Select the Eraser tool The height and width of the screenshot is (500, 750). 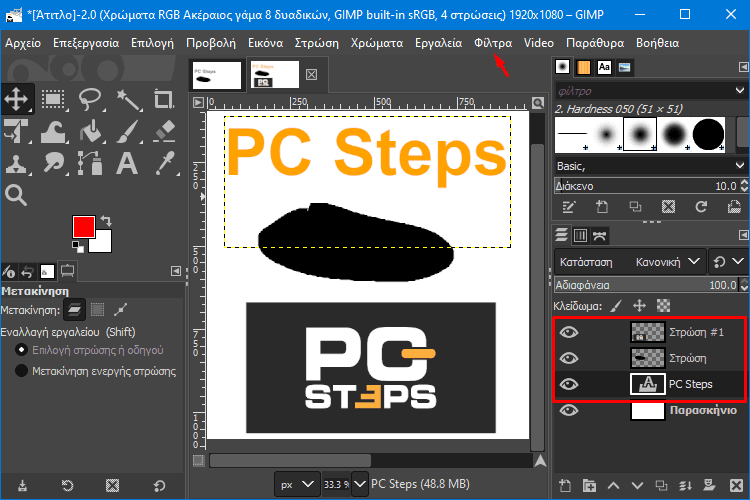pyautogui.click(x=165, y=131)
